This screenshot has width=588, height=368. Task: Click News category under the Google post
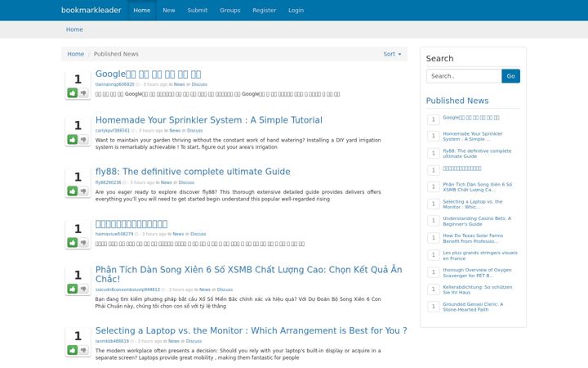(x=179, y=84)
